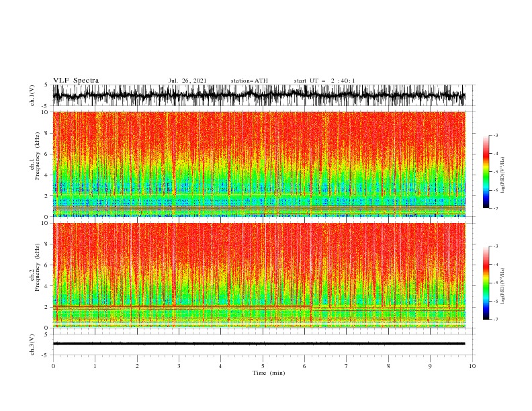Click the ch.1 PSD color scale bar
The image size is (532, 411).
click(486, 171)
